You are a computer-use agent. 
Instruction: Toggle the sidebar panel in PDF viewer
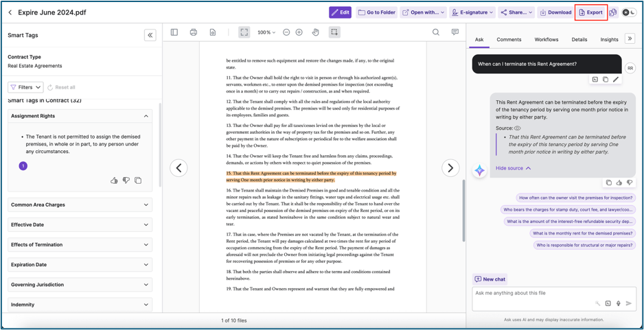(x=174, y=32)
